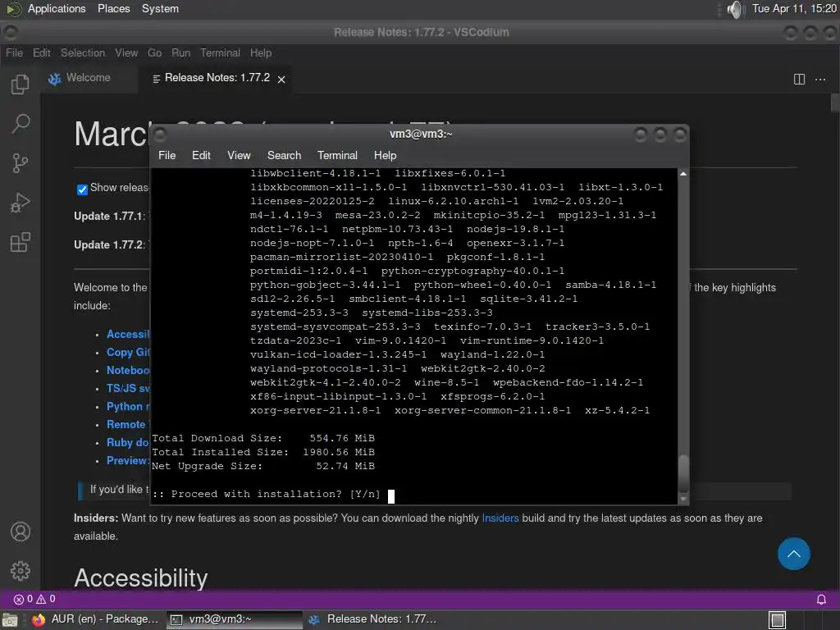Click the Net Upgrade Size line in terminal

tap(263, 466)
